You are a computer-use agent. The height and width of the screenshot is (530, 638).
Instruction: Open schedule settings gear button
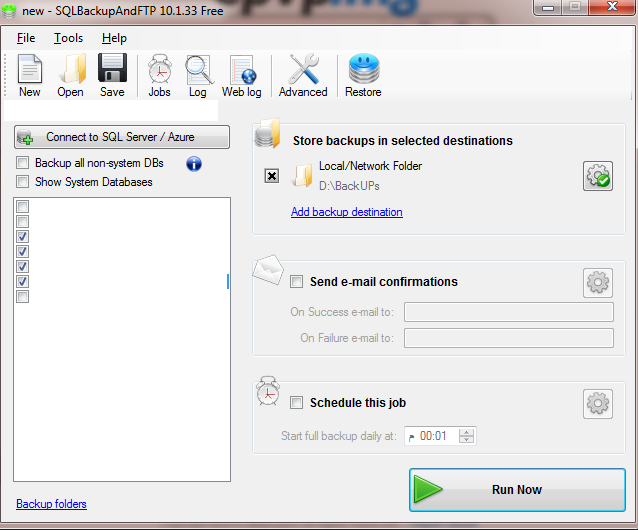tap(598, 404)
